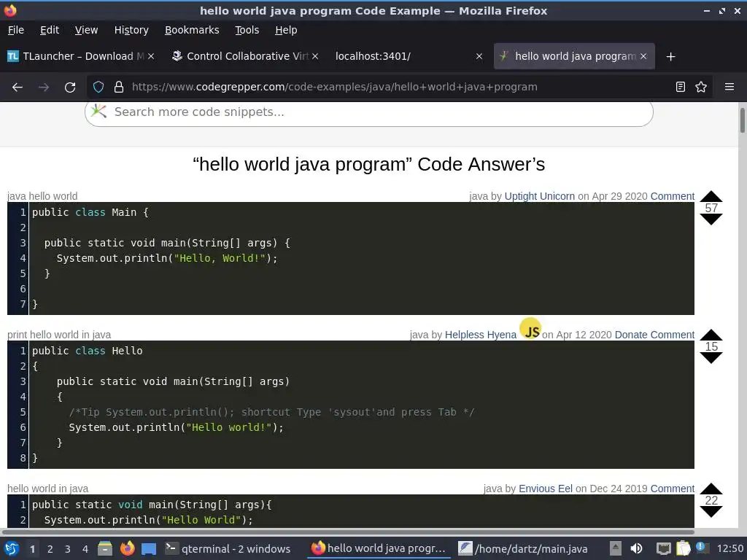The width and height of the screenshot is (747, 560).
Task: Open the Uptight Unicorn profile link
Action: [x=539, y=196]
